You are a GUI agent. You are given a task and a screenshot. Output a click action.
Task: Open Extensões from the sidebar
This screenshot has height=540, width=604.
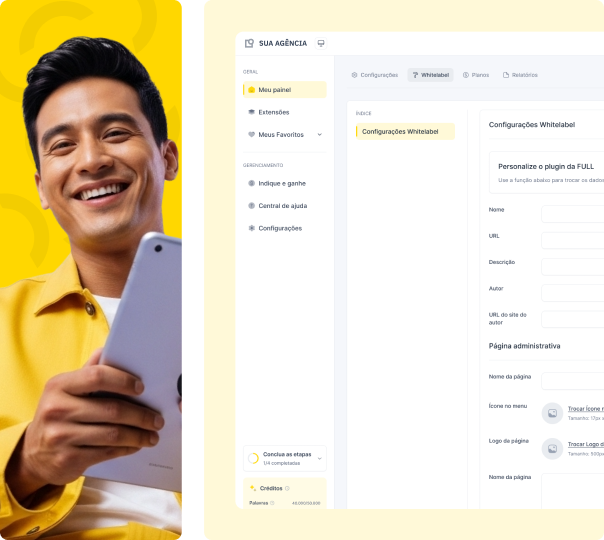pyautogui.click(x=273, y=112)
